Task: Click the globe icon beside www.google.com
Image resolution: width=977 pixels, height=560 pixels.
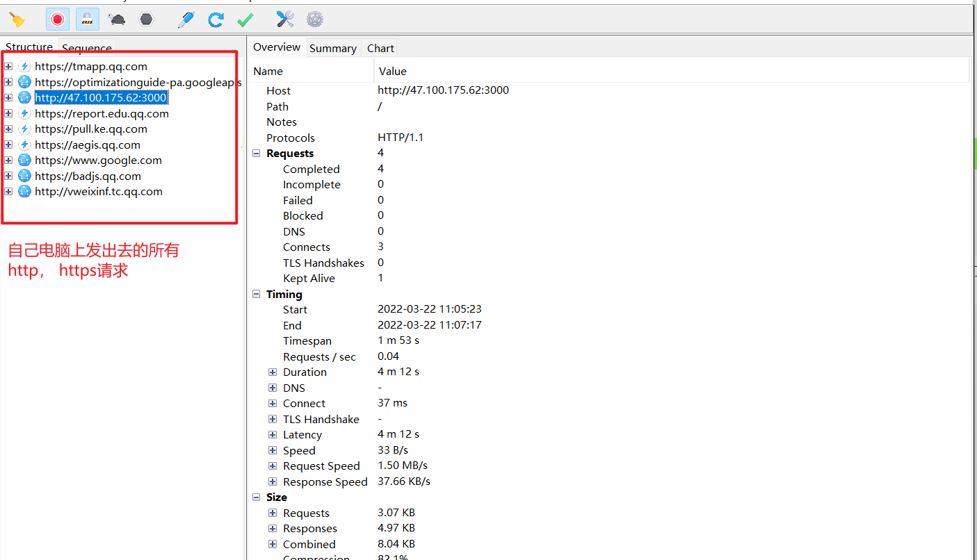Action: 24,160
